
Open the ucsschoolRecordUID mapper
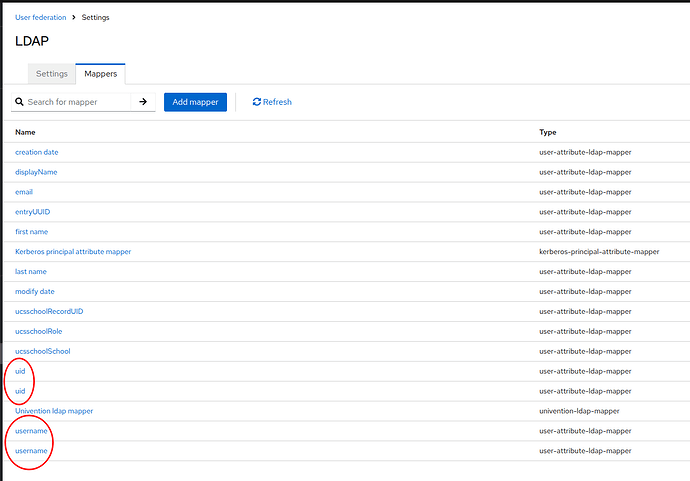point(49,311)
